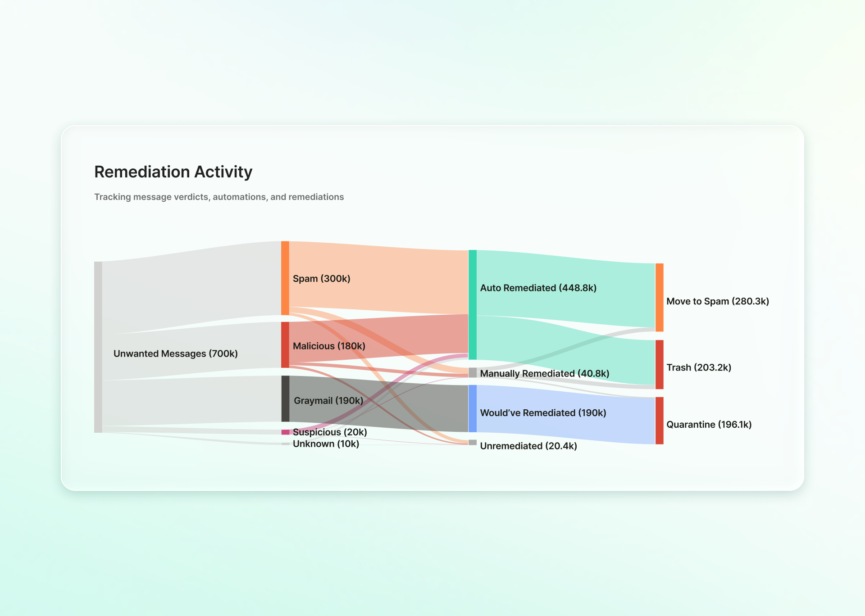Click the orange Spam node bar

(285, 278)
